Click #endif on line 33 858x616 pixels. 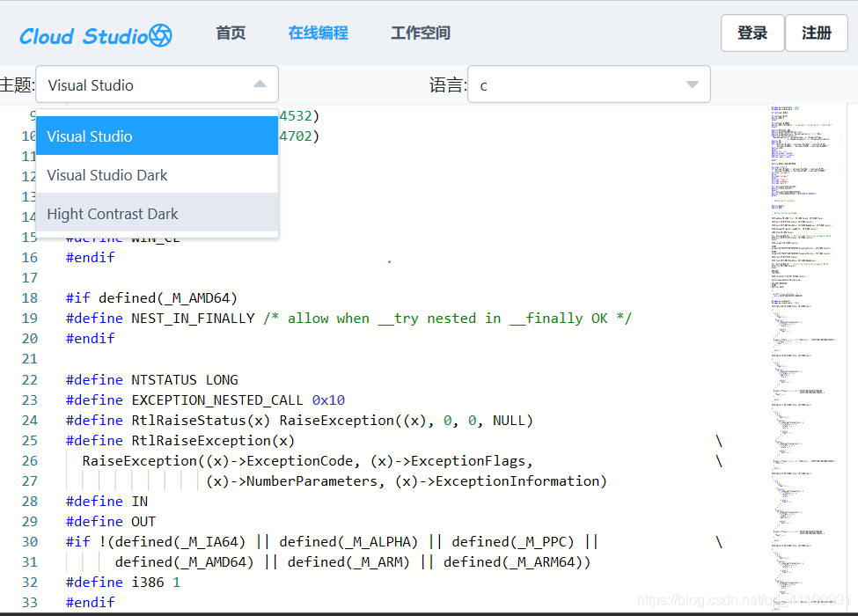point(91,602)
